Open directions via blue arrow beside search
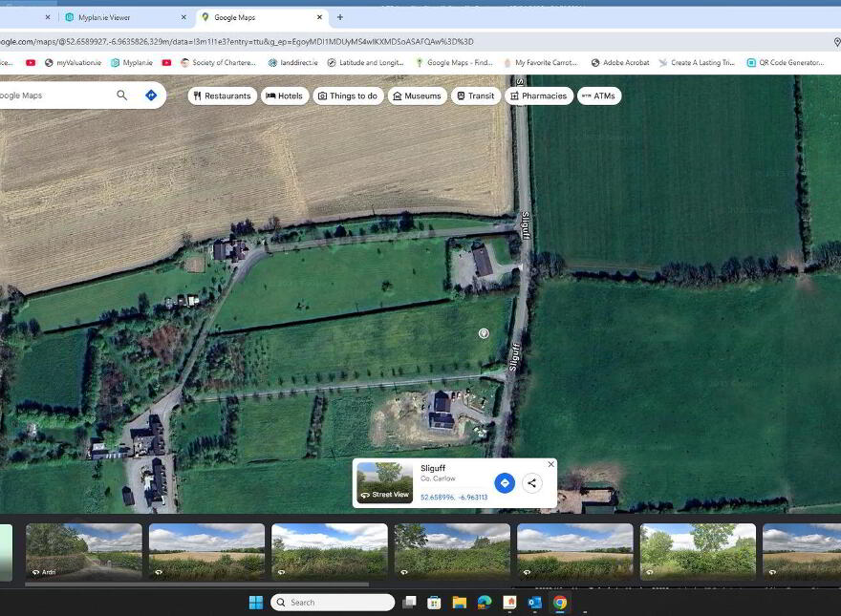 click(x=151, y=95)
